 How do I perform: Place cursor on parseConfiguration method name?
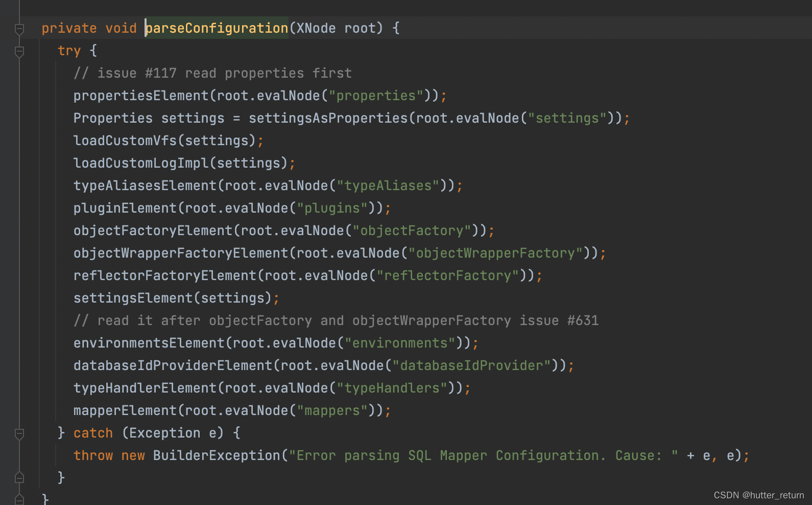point(217,28)
